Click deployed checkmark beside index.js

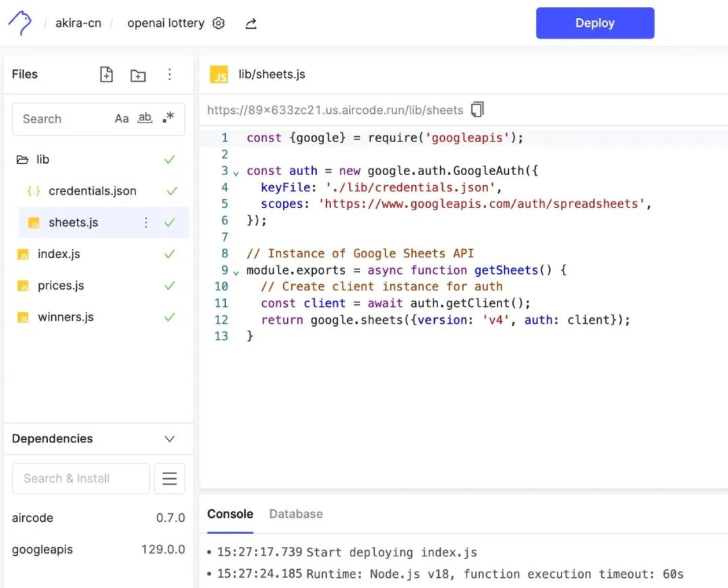coord(170,254)
